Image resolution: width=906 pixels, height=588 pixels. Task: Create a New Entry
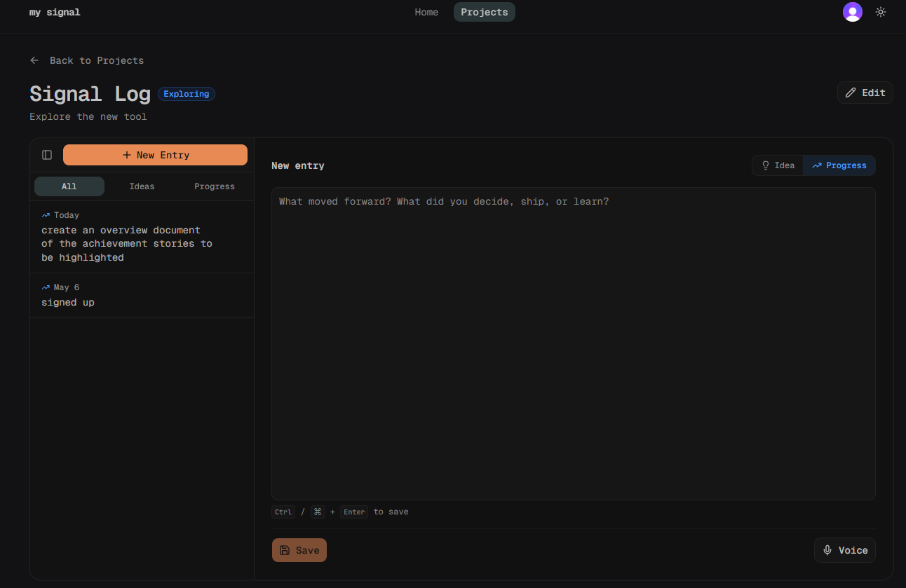click(155, 155)
